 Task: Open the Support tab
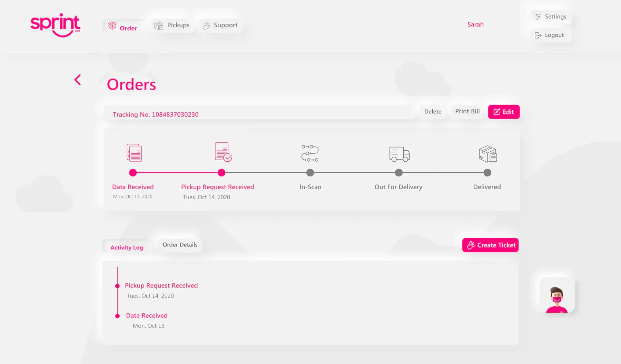click(220, 25)
